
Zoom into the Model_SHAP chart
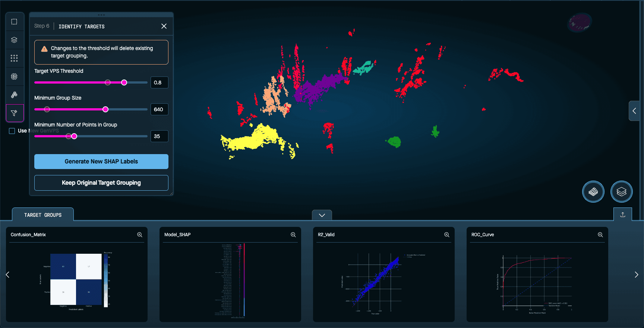coord(293,235)
